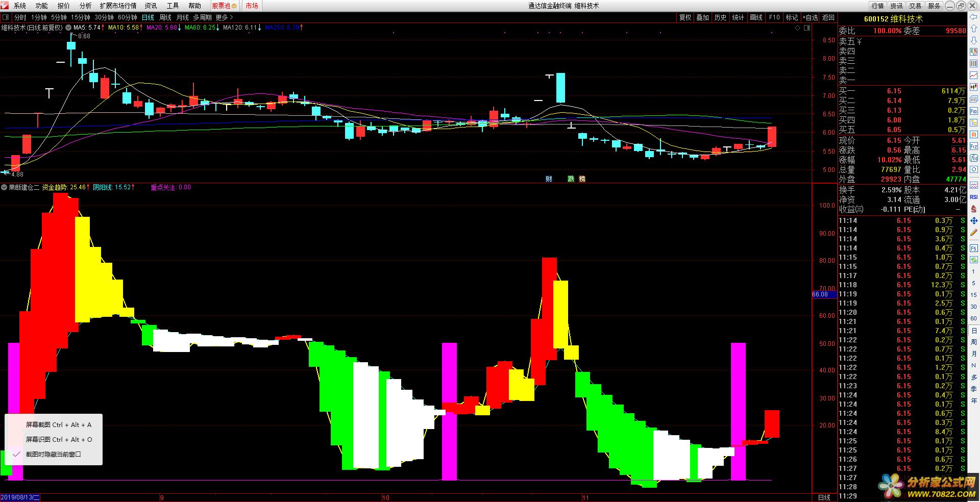
Task: Open the formula f(x) icon in sidebar
Action: click(974, 158)
